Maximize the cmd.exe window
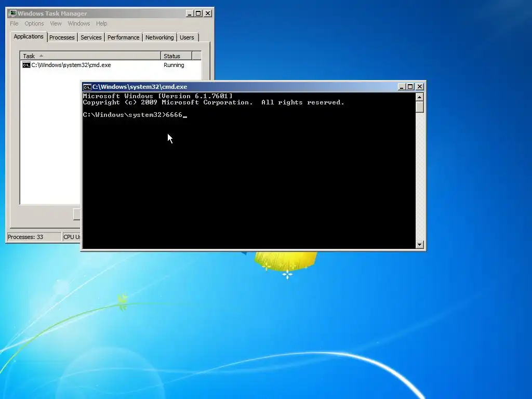This screenshot has height=399, width=532. (410, 87)
